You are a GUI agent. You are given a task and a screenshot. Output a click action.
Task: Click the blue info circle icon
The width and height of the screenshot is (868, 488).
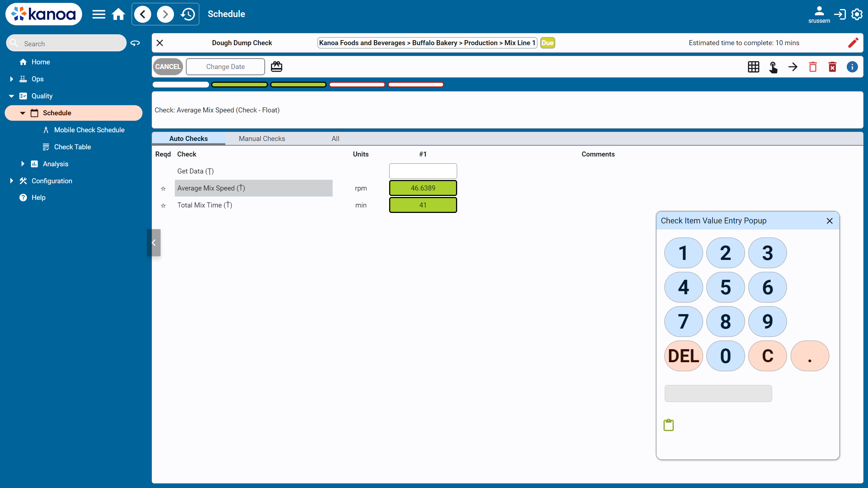pos(852,67)
